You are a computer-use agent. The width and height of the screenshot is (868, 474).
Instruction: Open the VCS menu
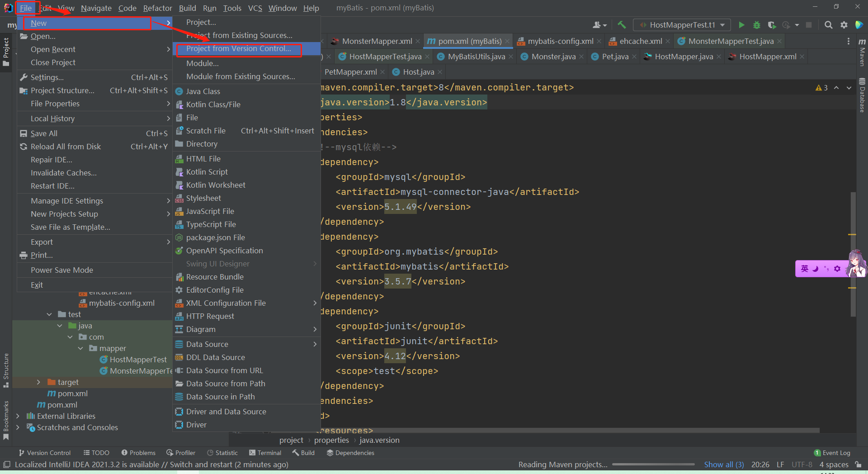(255, 8)
